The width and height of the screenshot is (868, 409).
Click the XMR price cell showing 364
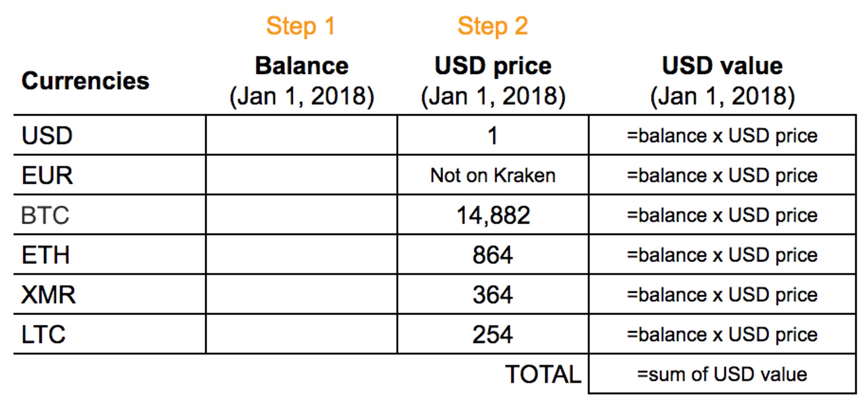pyautogui.click(x=493, y=295)
